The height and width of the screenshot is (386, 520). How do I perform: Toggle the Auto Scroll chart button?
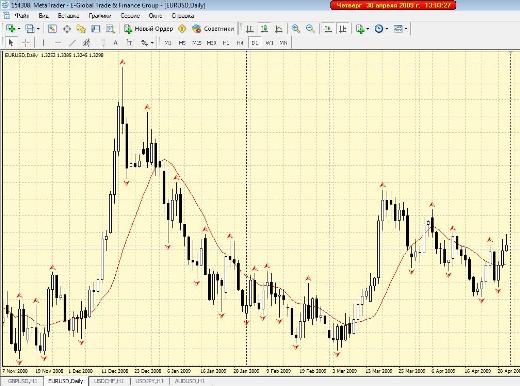tap(328, 29)
